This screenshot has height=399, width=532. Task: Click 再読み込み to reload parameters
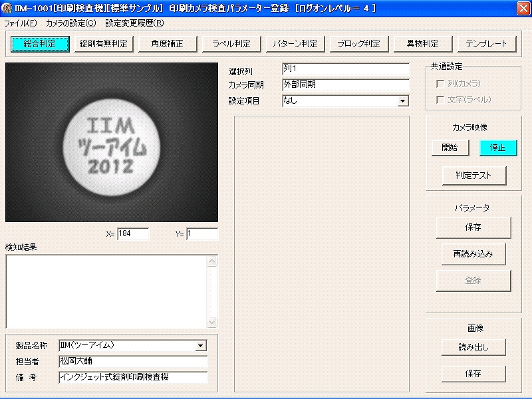coord(473,254)
